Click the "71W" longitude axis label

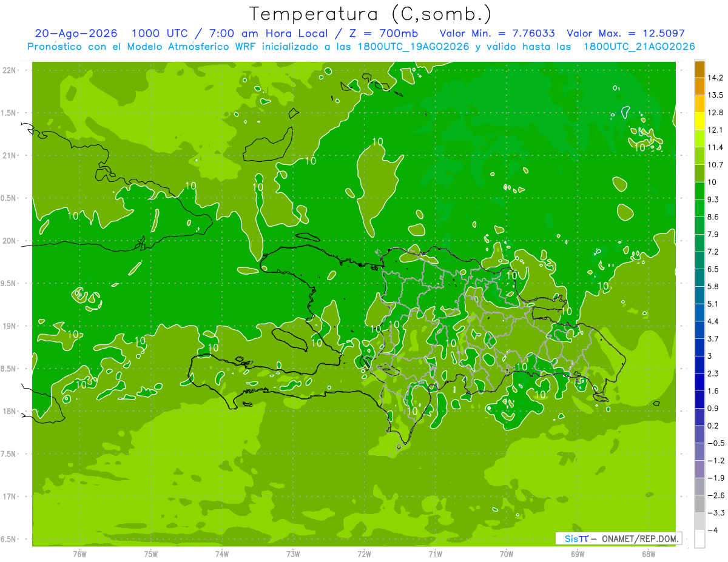tap(435, 554)
